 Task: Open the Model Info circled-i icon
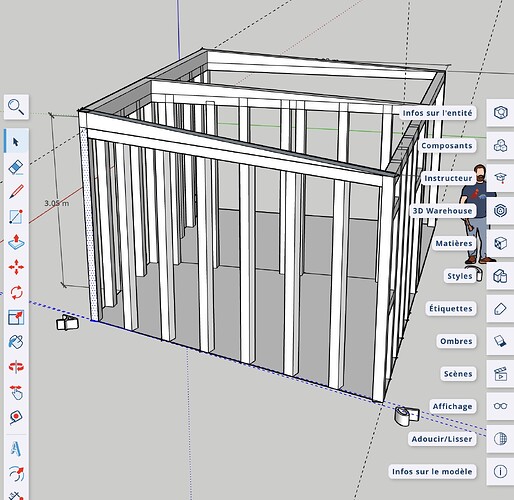pyautogui.click(x=500, y=471)
